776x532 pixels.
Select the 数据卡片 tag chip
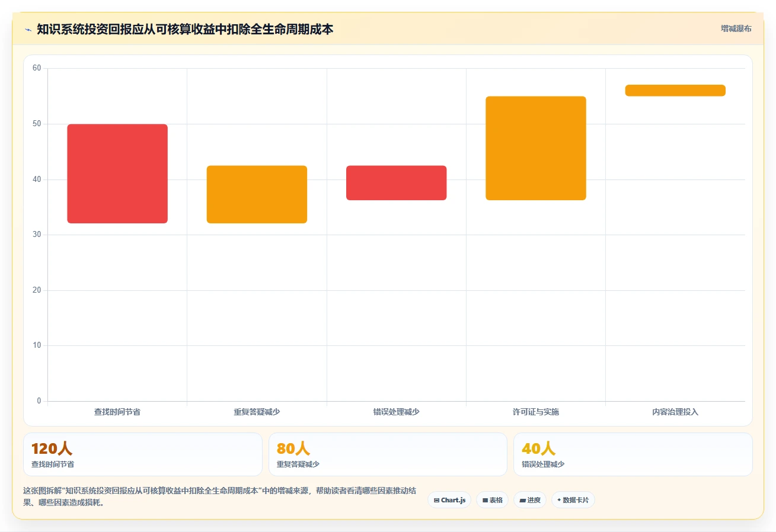(x=573, y=500)
